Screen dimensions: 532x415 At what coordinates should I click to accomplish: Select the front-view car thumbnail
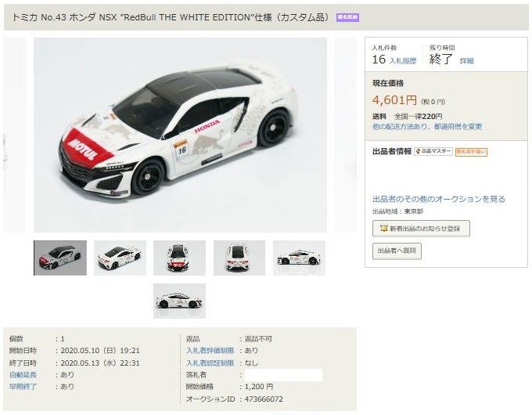(x=179, y=258)
